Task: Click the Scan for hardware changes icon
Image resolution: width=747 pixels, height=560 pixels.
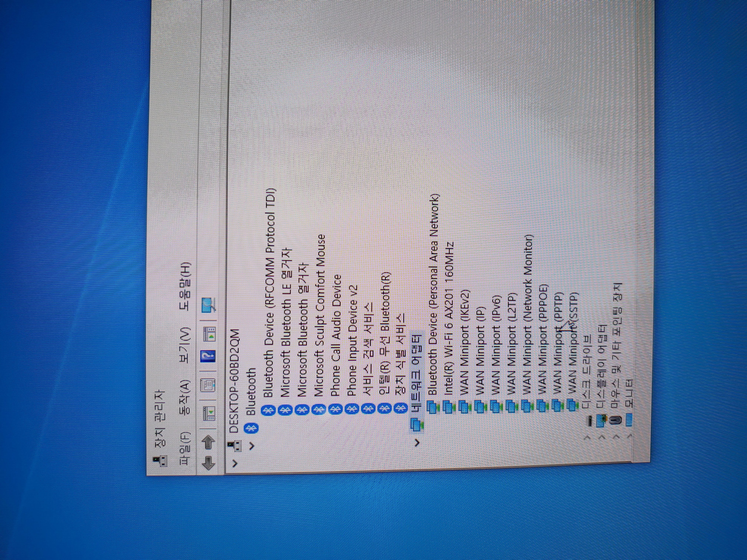Action: (208, 305)
